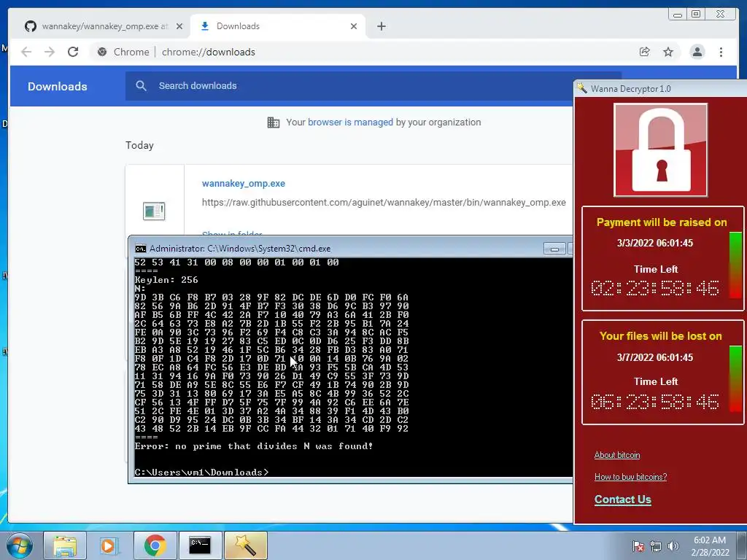Open Chrome's three-dot menu
747x560 pixels.
(x=721, y=52)
